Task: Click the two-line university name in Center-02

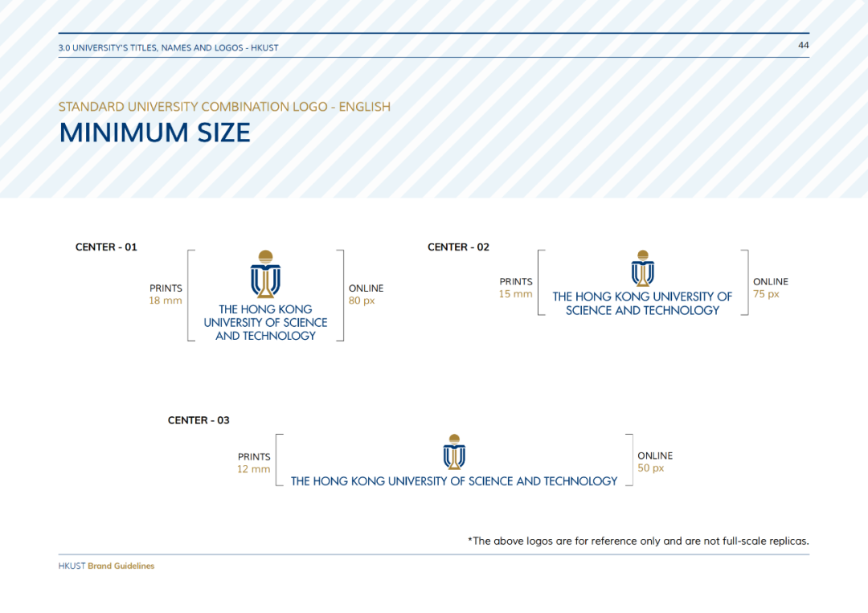Action: click(x=642, y=304)
